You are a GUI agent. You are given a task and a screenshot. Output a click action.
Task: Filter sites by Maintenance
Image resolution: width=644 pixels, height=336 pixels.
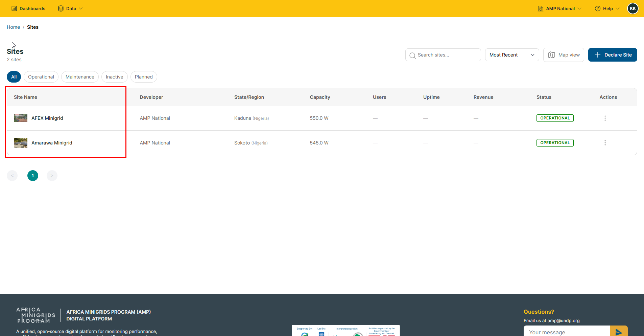click(80, 77)
